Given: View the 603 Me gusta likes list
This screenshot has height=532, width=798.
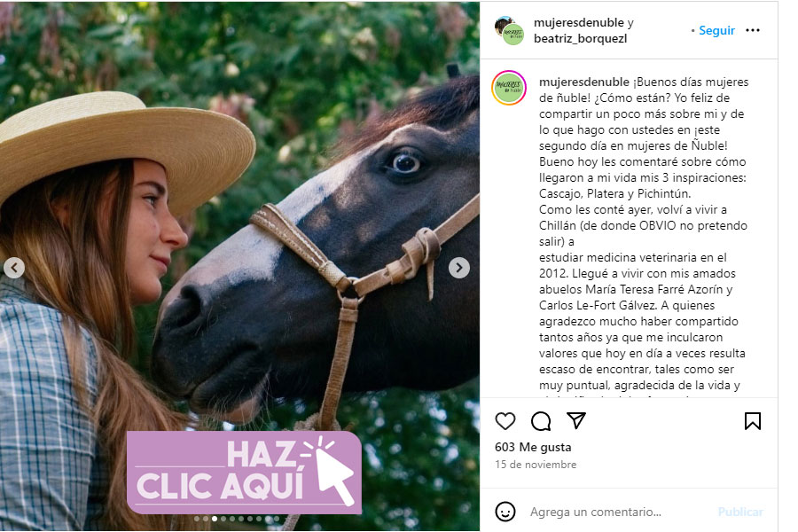Looking at the screenshot, I should click(533, 447).
